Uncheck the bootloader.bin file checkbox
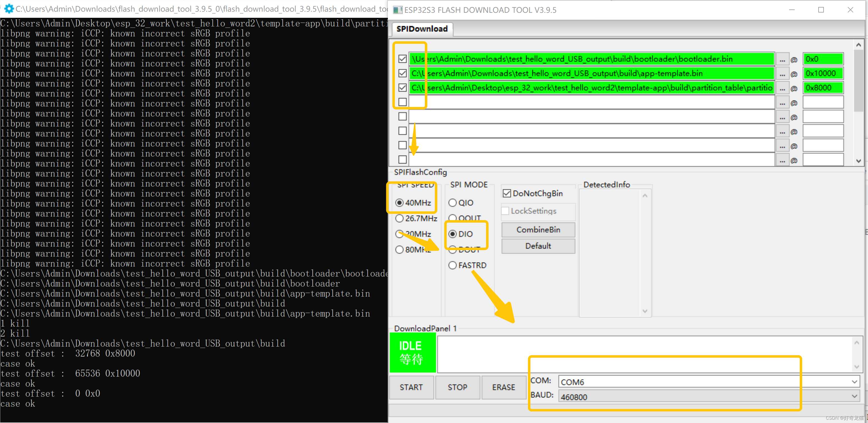This screenshot has width=868, height=423. [x=402, y=59]
